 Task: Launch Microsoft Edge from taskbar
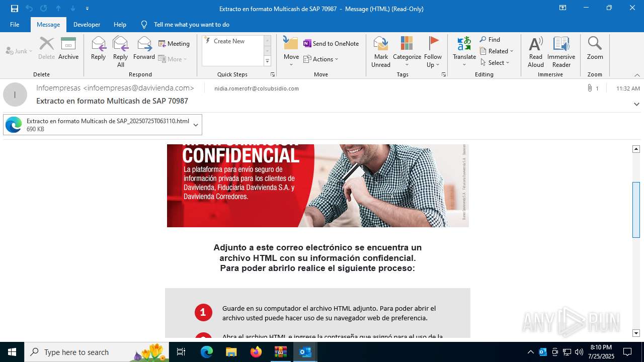(x=207, y=352)
